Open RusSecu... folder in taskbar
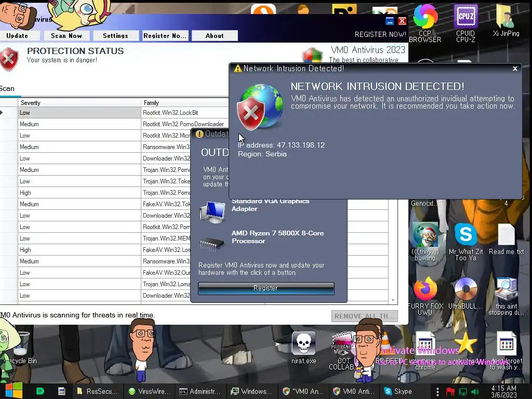The width and height of the screenshot is (532, 399). [x=97, y=391]
